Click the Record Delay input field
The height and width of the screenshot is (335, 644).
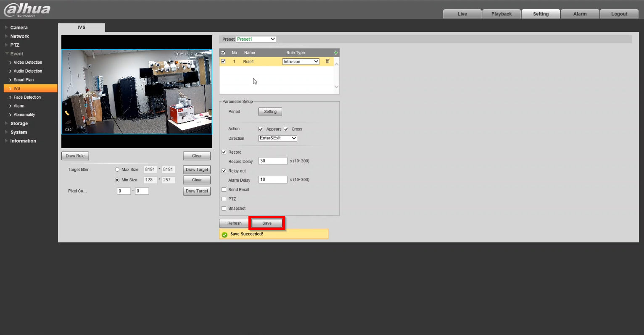pyautogui.click(x=272, y=161)
